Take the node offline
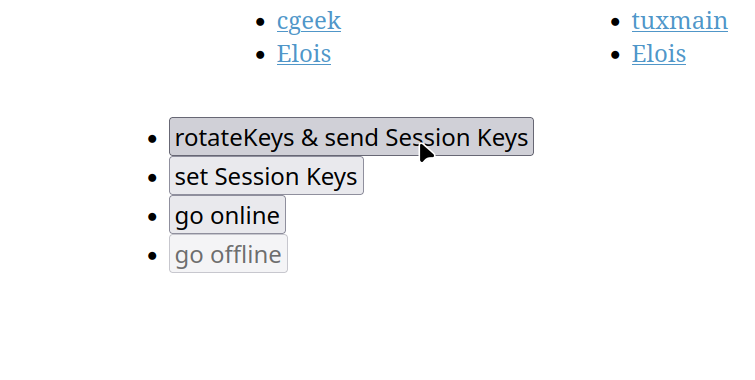The image size is (755, 380). pos(228,254)
